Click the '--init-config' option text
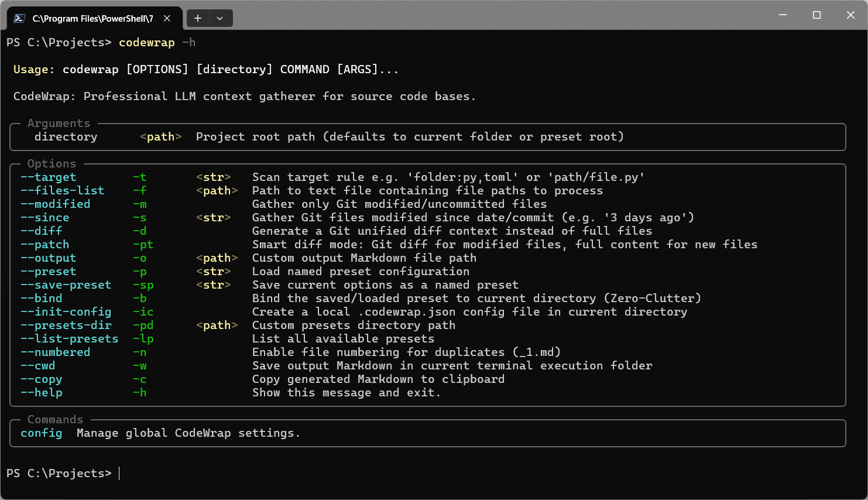868x500 pixels. click(66, 312)
